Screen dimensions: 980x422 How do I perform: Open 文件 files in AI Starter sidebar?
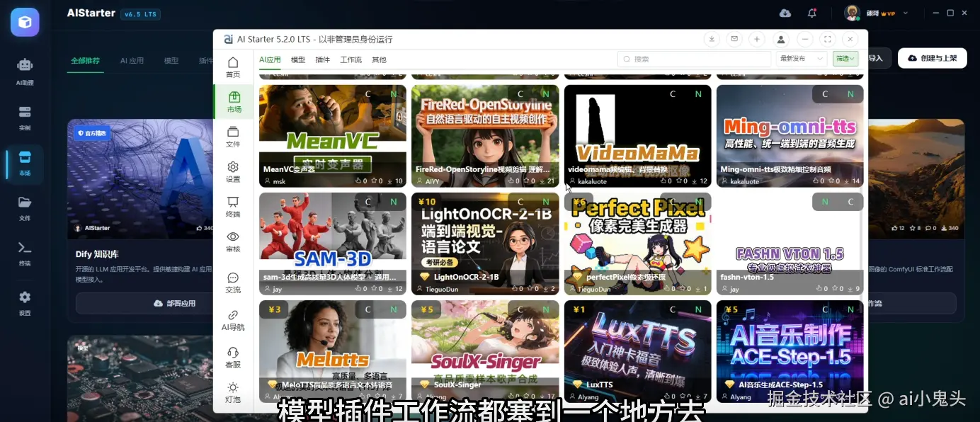[233, 137]
